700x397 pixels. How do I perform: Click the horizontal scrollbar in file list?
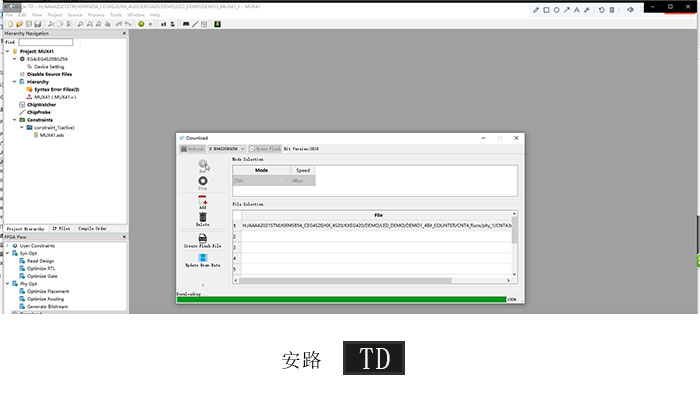click(346, 280)
